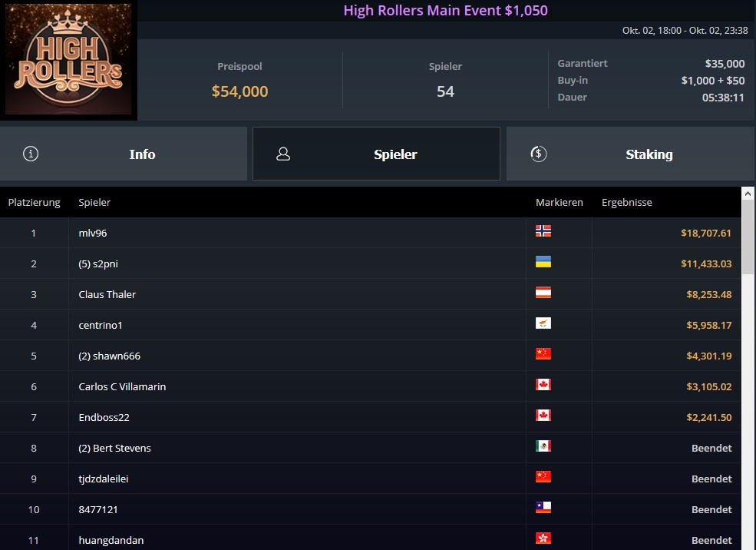Screen dimensions: 756x550
Task: Select player Carlos C Villamarin
Action: pyautogui.click(x=370, y=386)
